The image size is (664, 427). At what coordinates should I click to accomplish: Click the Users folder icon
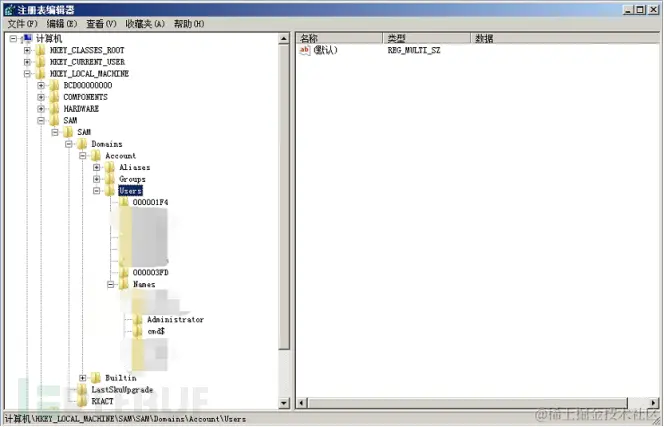pos(110,191)
